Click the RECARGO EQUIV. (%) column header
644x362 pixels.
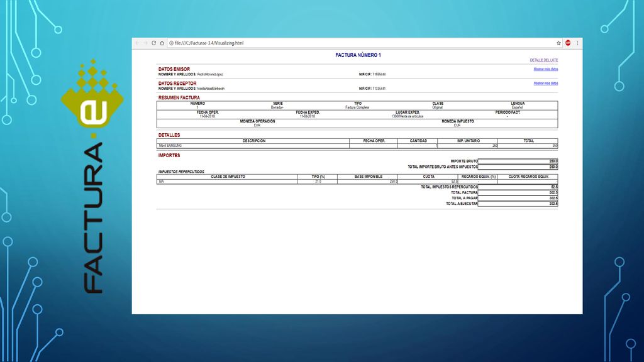coord(479,177)
